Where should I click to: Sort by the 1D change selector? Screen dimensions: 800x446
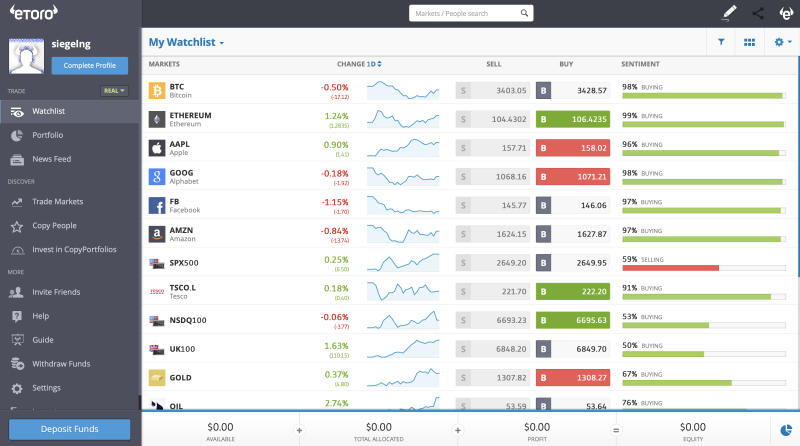[374, 64]
